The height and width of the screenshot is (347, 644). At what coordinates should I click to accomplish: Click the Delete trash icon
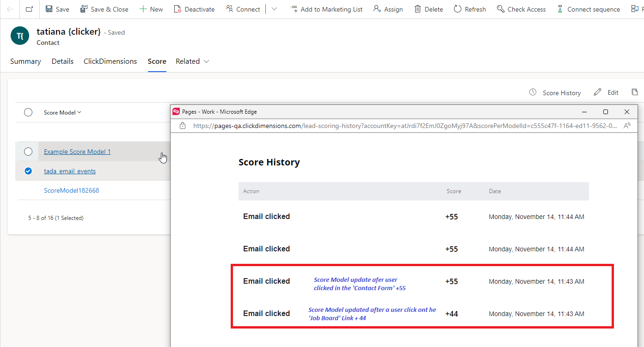pos(418,9)
